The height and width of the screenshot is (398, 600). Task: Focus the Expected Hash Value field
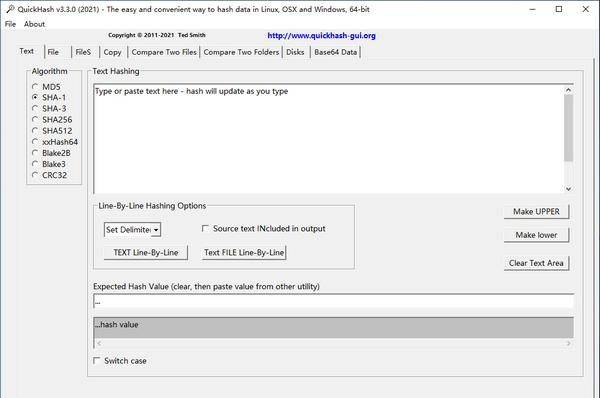pyautogui.click(x=333, y=301)
